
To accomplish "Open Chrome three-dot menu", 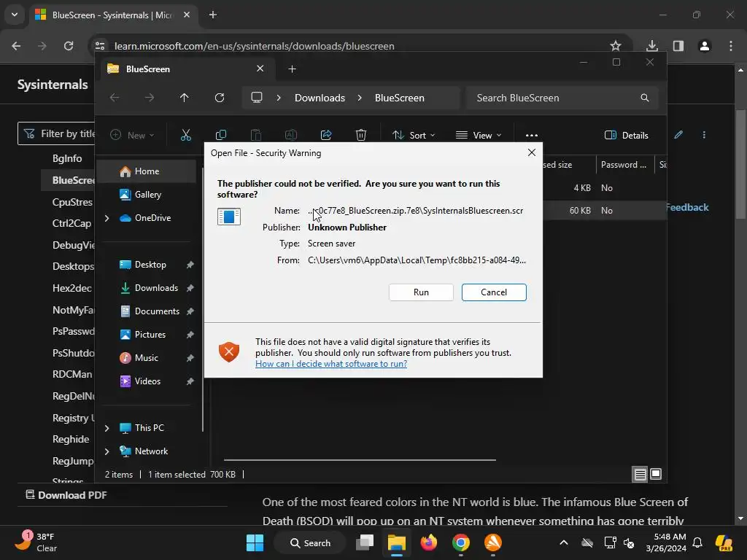I will [731, 46].
